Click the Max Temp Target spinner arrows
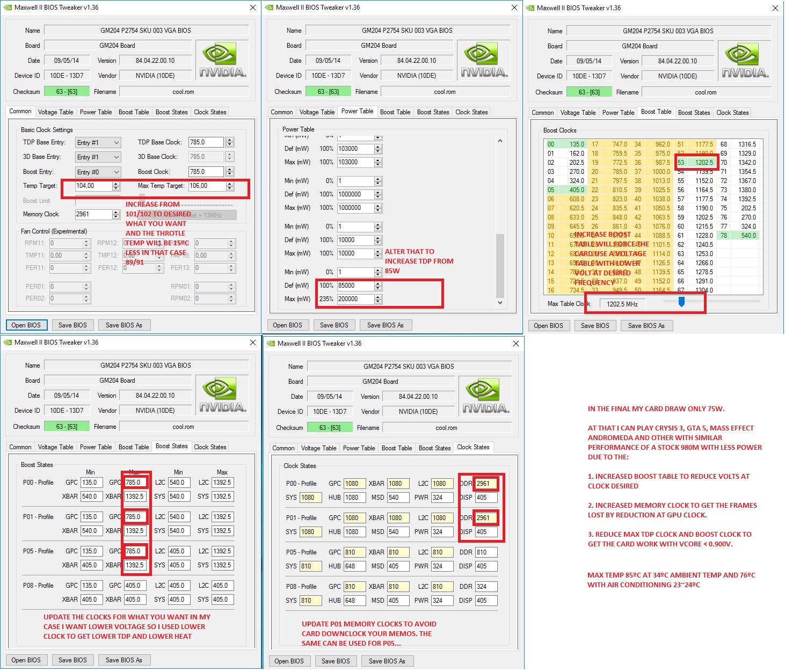 coord(230,186)
